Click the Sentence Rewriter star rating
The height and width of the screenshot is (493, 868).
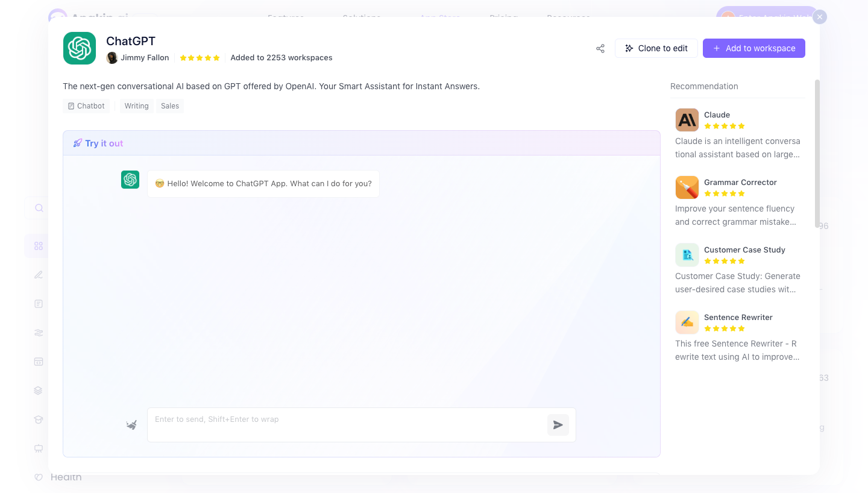[725, 328]
